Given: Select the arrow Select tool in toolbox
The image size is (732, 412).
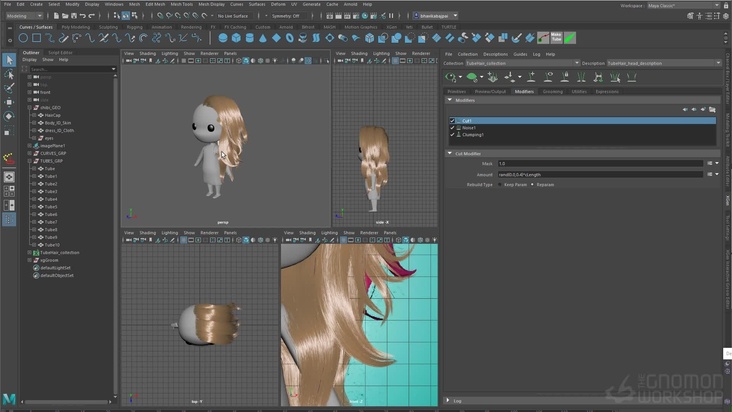Looking at the screenshot, I should 9,60.
